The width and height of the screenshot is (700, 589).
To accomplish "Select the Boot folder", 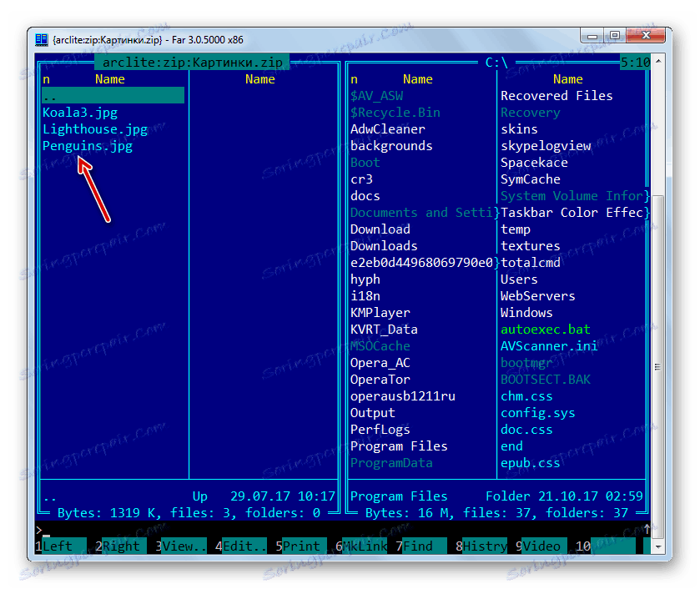I will pyautogui.click(x=365, y=163).
